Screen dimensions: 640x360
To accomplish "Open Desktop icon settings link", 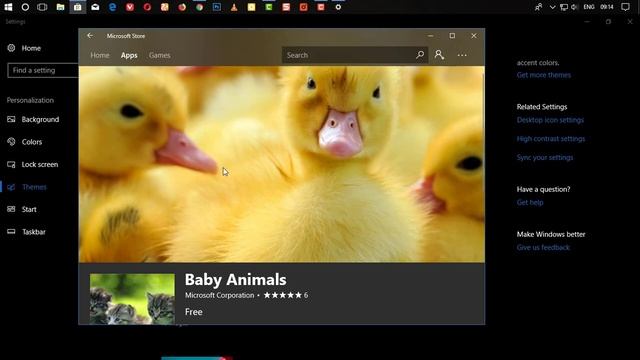I will coord(550,120).
